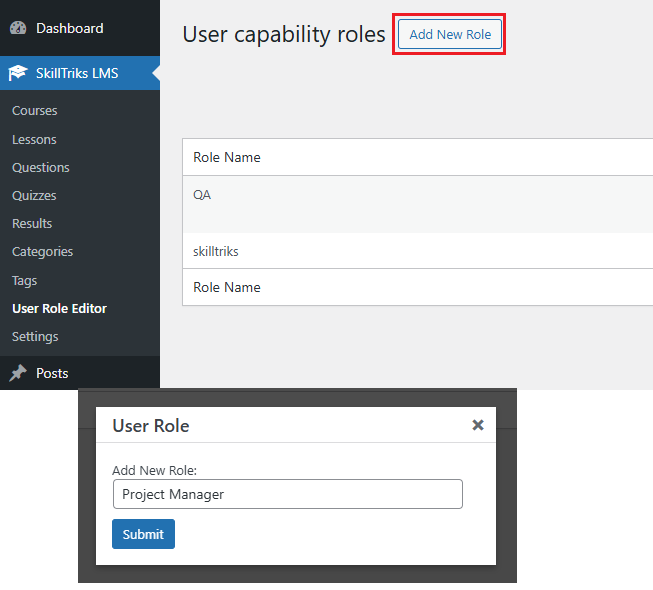Open the Questions submenu item
This screenshot has height=590, width=653.
click(x=41, y=167)
